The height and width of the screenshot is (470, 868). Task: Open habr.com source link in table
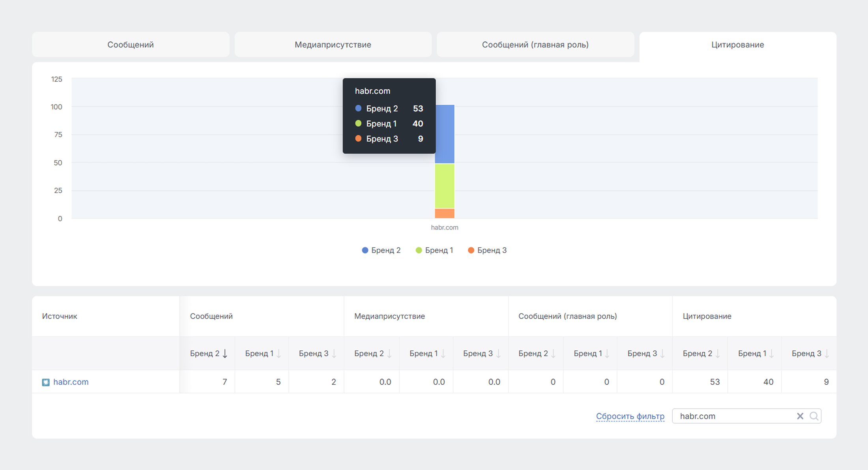(x=71, y=382)
